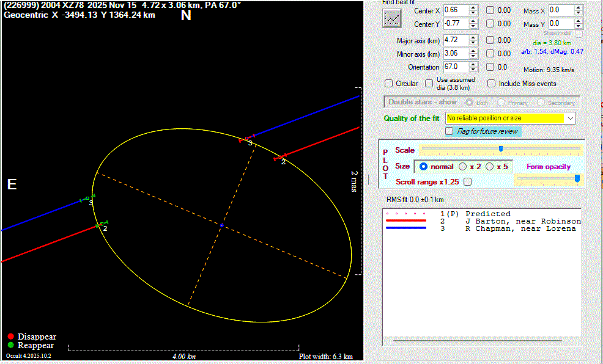
Task: Check Flag for future review
Action: 450,131
